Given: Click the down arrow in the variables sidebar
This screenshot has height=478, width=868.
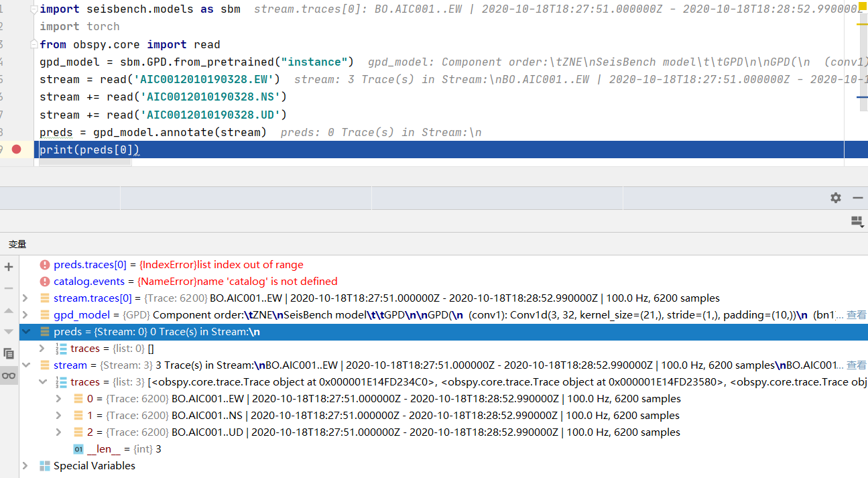Looking at the screenshot, I should coord(9,331).
